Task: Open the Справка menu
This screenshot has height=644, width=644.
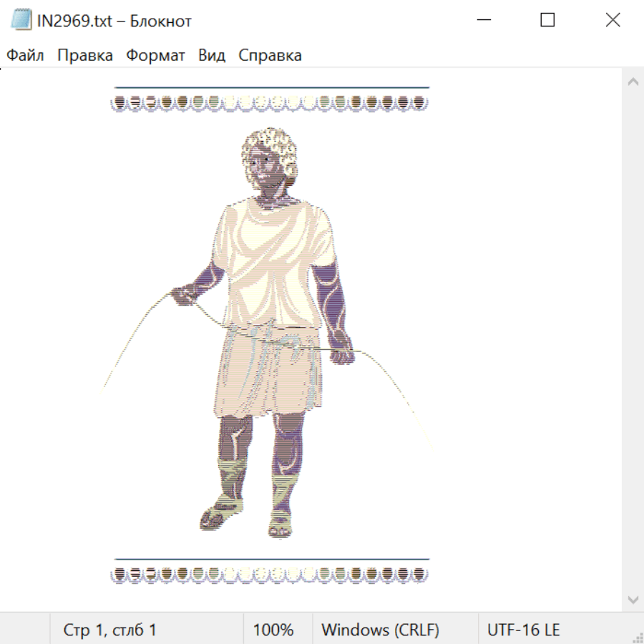Action: (270, 56)
